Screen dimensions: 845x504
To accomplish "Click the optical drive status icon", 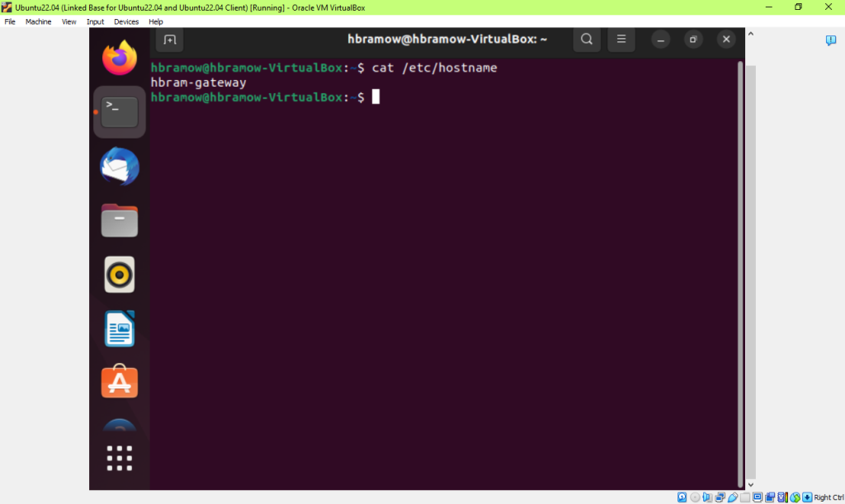I will pos(695,497).
